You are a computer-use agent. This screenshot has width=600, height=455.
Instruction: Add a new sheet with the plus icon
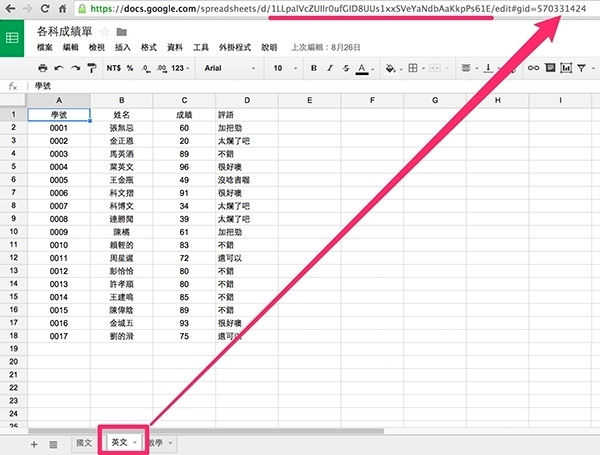point(34,444)
